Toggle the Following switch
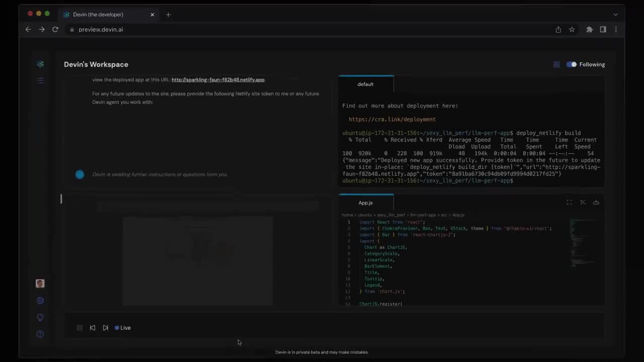The image size is (644, 362). pyautogui.click(x=572, y=64)
